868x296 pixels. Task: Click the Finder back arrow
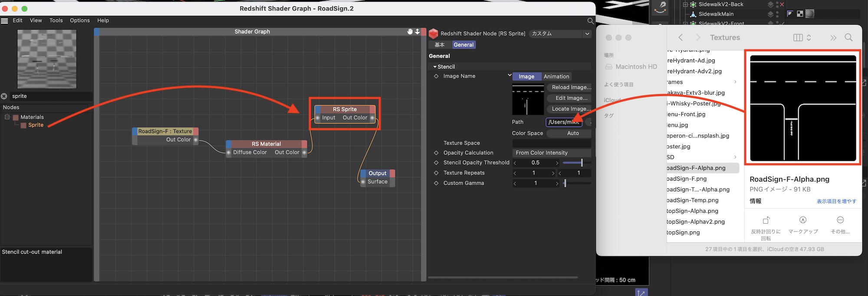point(681,38)
